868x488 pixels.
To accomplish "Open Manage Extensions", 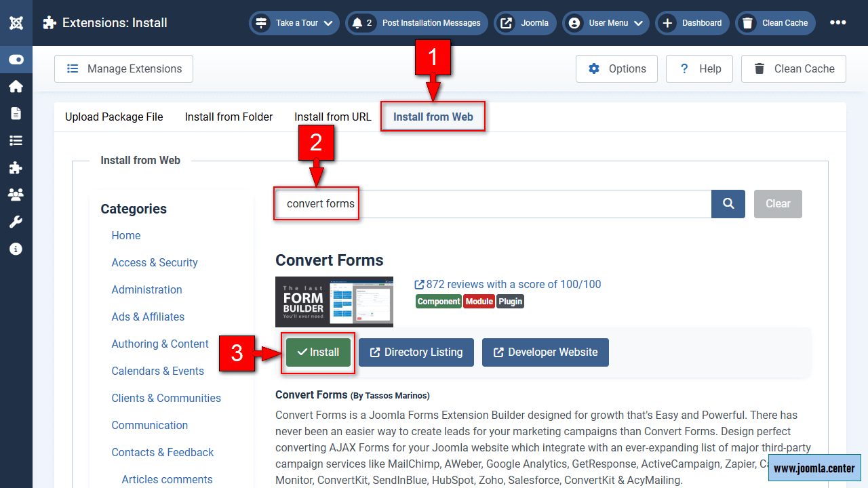I will pyautogui.click(x=123, y=68).
